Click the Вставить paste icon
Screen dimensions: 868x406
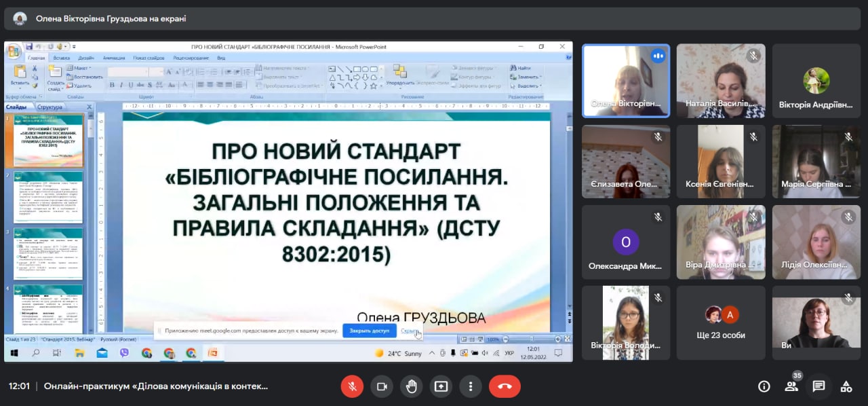pyautogui.click(x=20, y=72)
